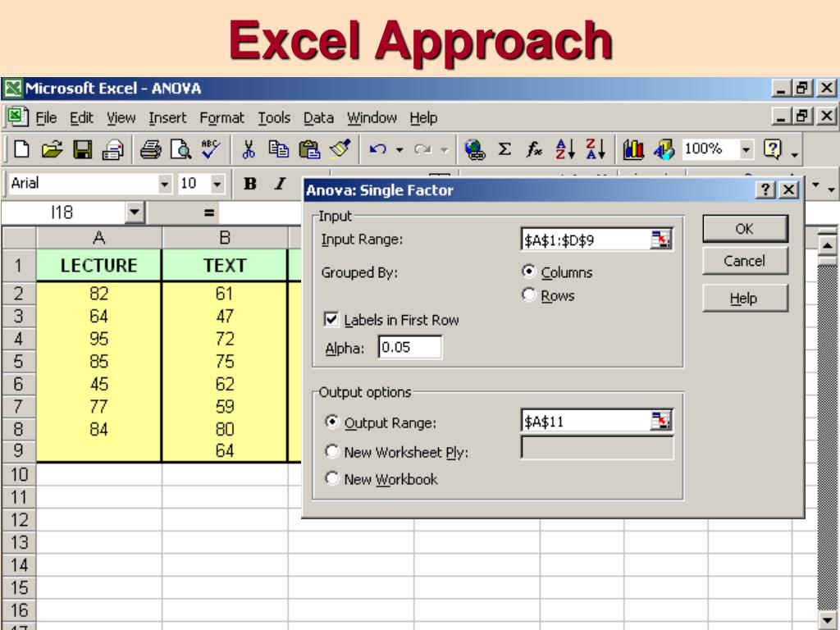
Task: Select cell B2 containing 61
Action: pyautogui.click(x=225, y=294)
